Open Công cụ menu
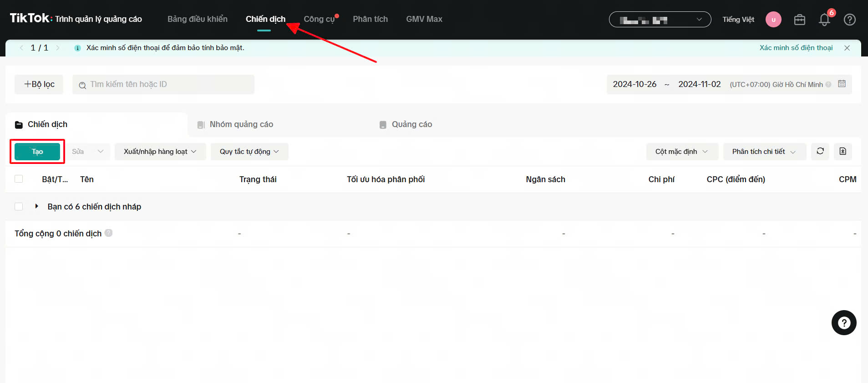 pyautogui.click(x=320, y=19)
